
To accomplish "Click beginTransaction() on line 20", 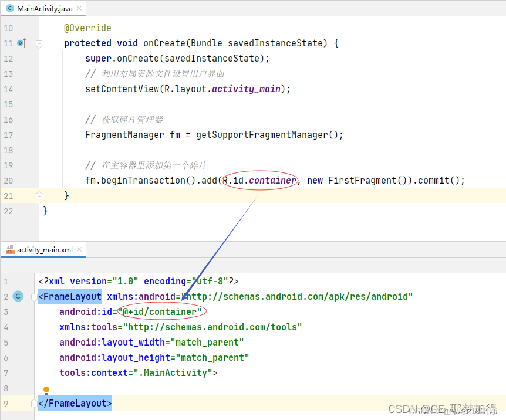I will coord(148,180).
